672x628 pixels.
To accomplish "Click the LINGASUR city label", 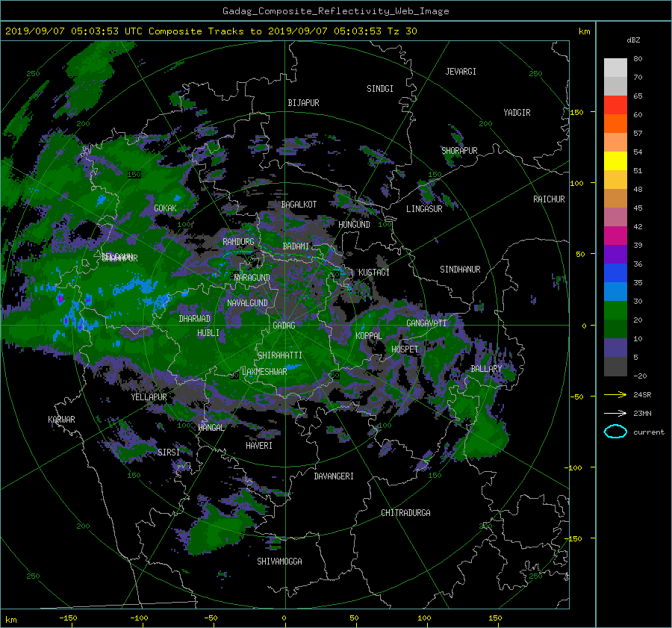I will point(424,209).
